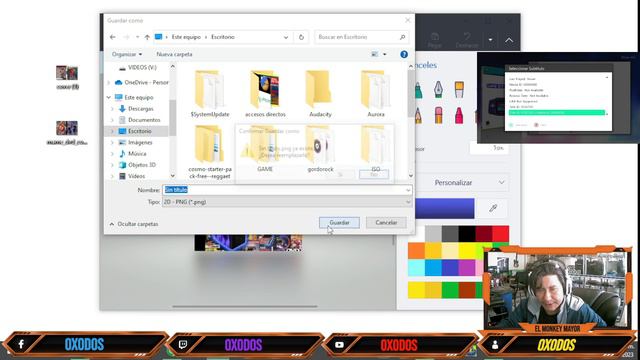Pick the green custom color swatch

[450, 290]
